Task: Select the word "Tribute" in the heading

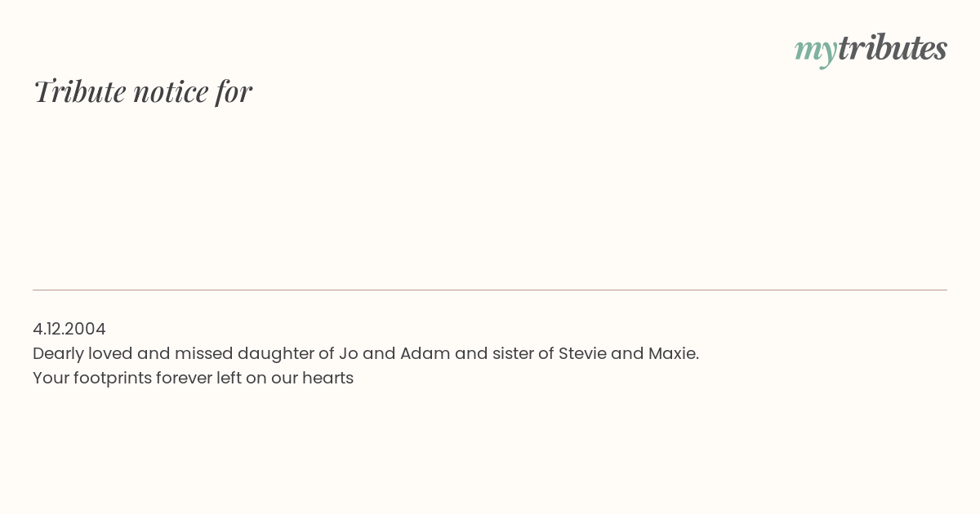Action: click(79, 91)
